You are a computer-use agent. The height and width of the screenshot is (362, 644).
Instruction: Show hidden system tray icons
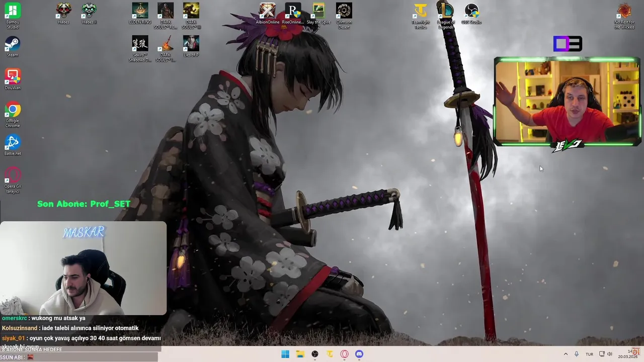pos(566,354)
